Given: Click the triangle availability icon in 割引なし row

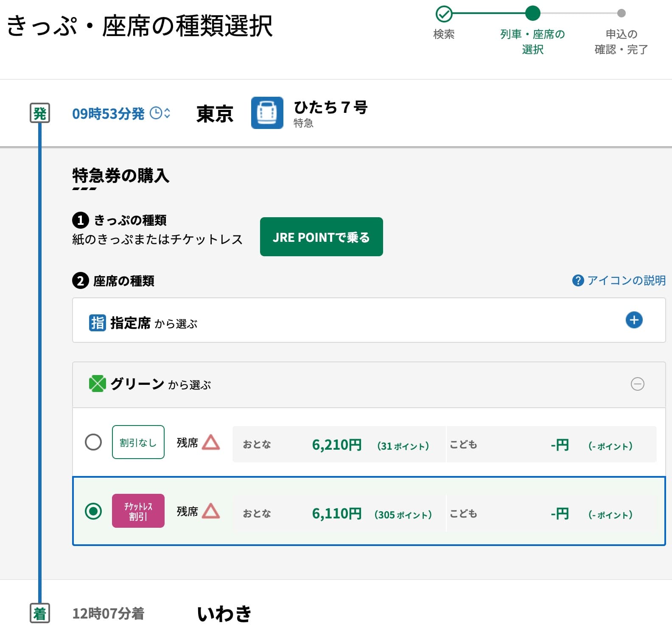Looking at the screenshot, I should click(x=211, y=442).
